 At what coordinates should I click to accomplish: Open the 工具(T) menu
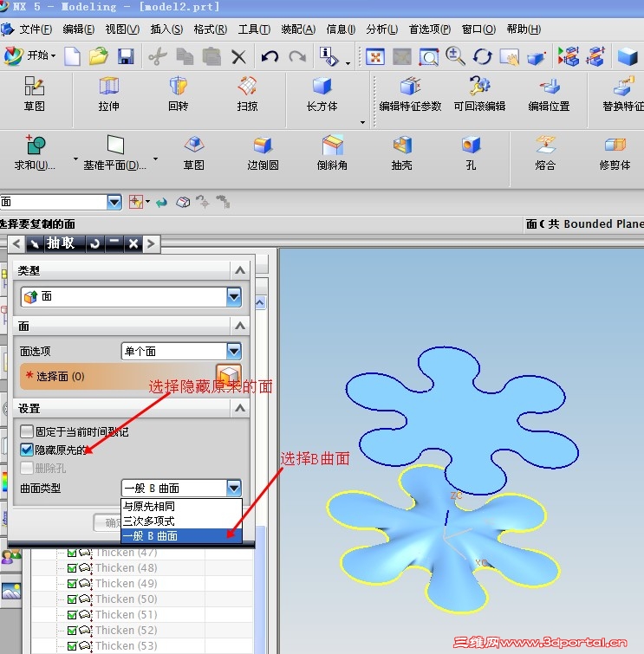tap(254, 29)
